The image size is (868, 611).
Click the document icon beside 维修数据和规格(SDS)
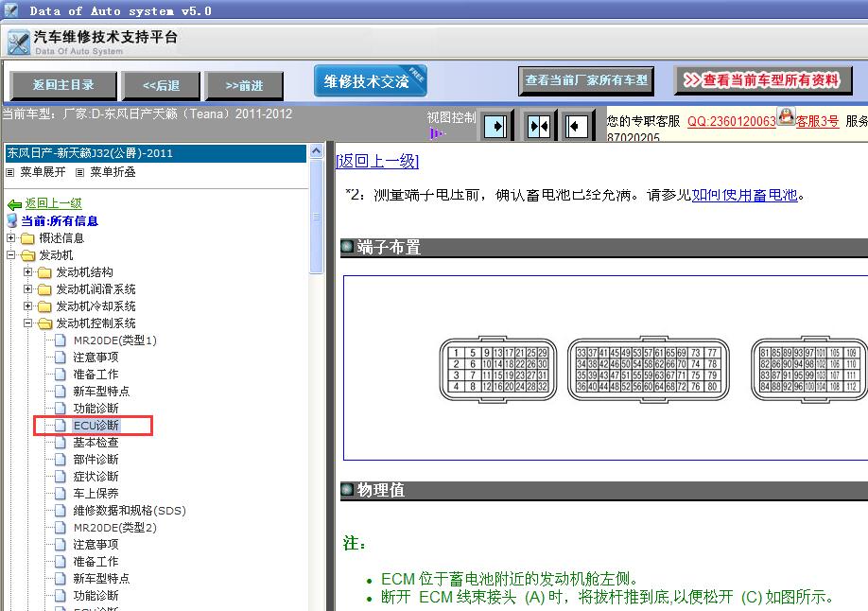coord(61,511)
